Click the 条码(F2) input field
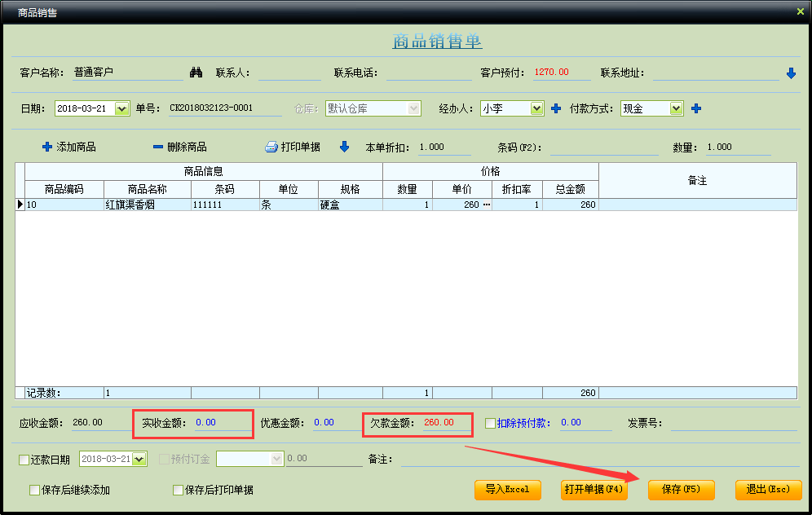 pyautogui.click(x=604, y=147)
